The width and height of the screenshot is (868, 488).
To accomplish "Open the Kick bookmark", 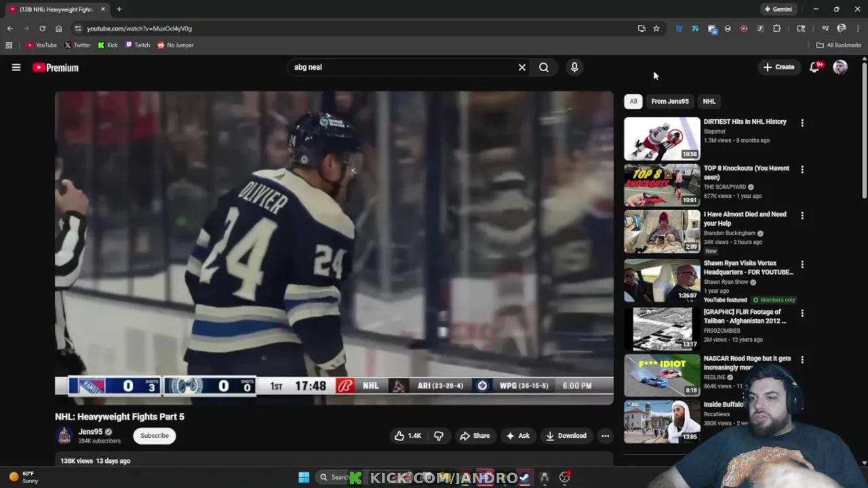I will click(x=107, y=45).
